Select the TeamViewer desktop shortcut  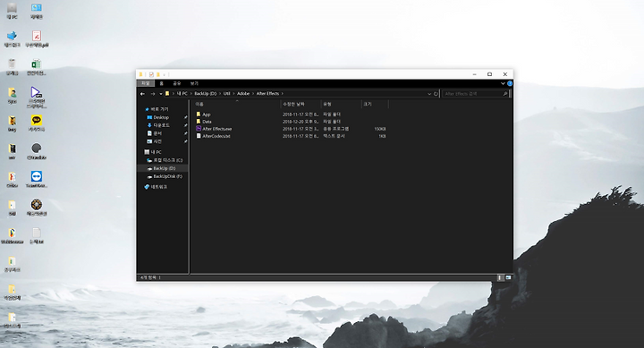tap(37, 179)
